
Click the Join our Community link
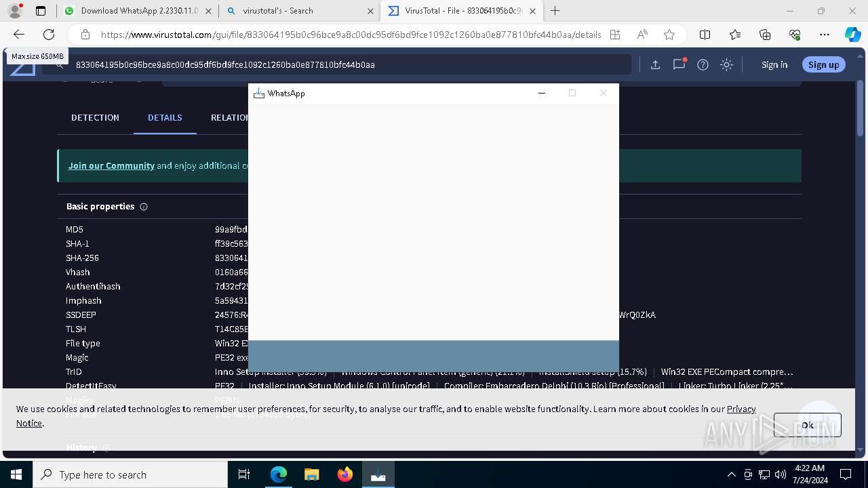pos(111,165)
